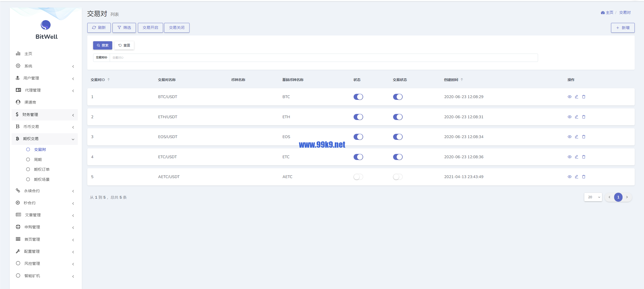Open the page size 20 dropdown
The image size is (644, 289).
pyautogui.click(x=593, y=197)
